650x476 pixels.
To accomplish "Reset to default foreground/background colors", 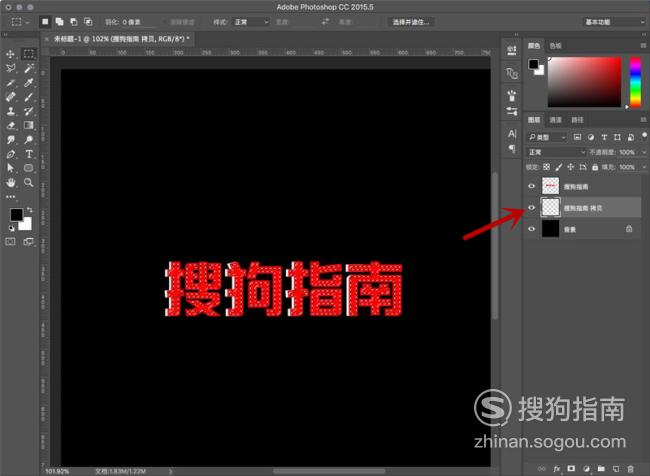I will click(12, 228).
